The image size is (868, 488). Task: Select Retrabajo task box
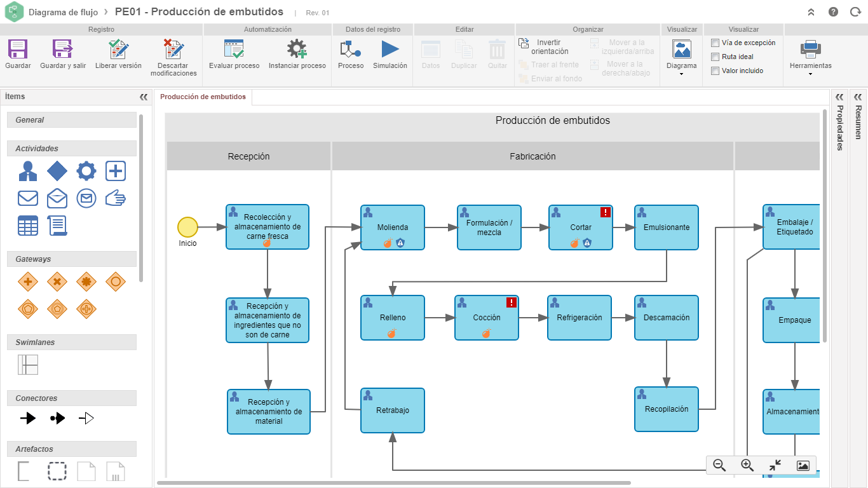(393, 410)
